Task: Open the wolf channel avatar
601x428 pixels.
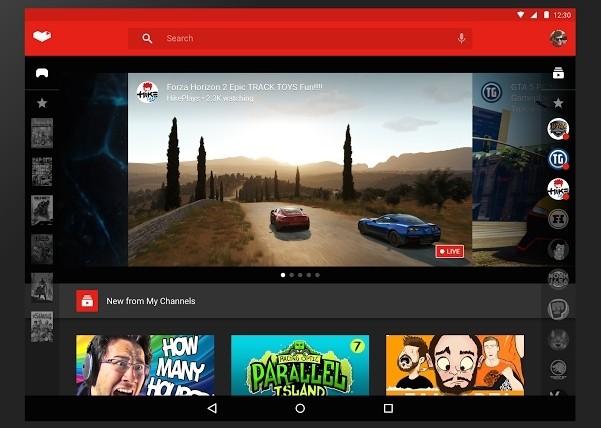Action: tap(558, 339)
